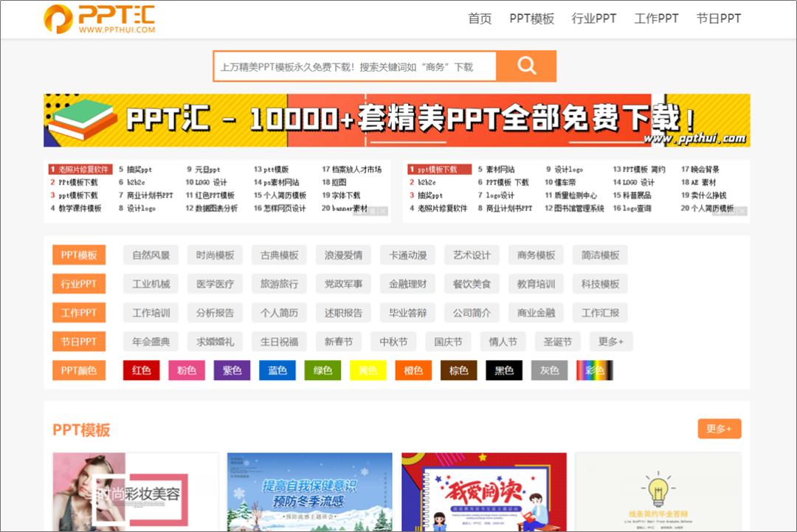The image size is (797, 532).
Task: Switch to the 行业PPT category tab
Action: [79, 283]
